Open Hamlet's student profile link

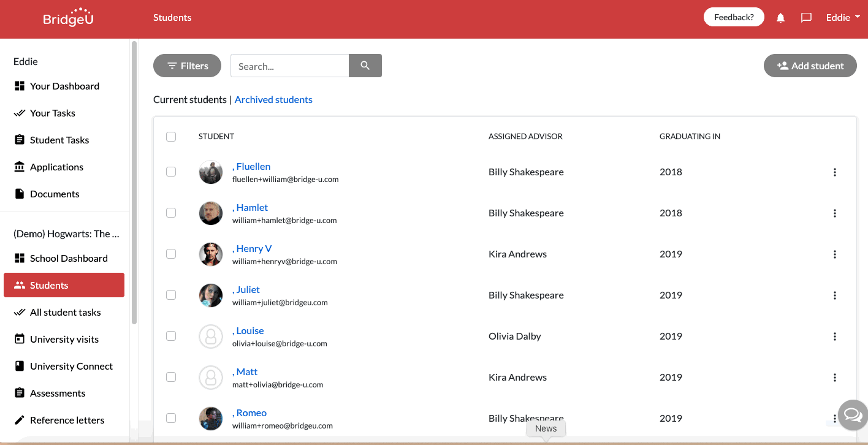(250, 207)
